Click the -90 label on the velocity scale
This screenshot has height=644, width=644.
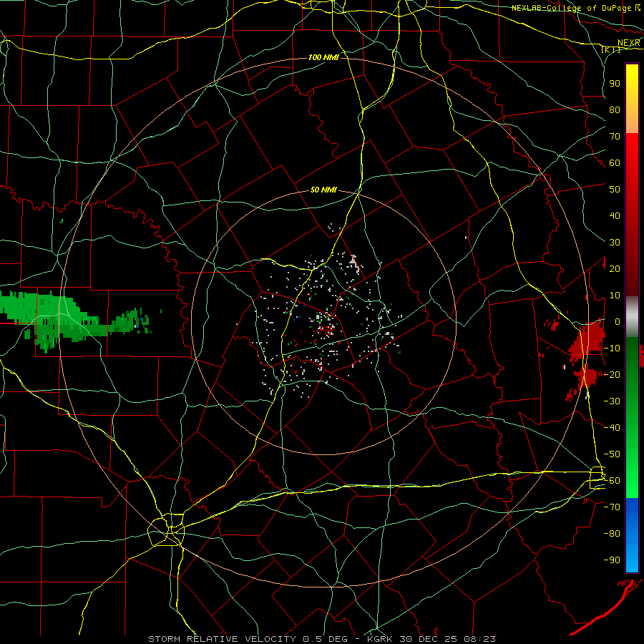point(612,560)
